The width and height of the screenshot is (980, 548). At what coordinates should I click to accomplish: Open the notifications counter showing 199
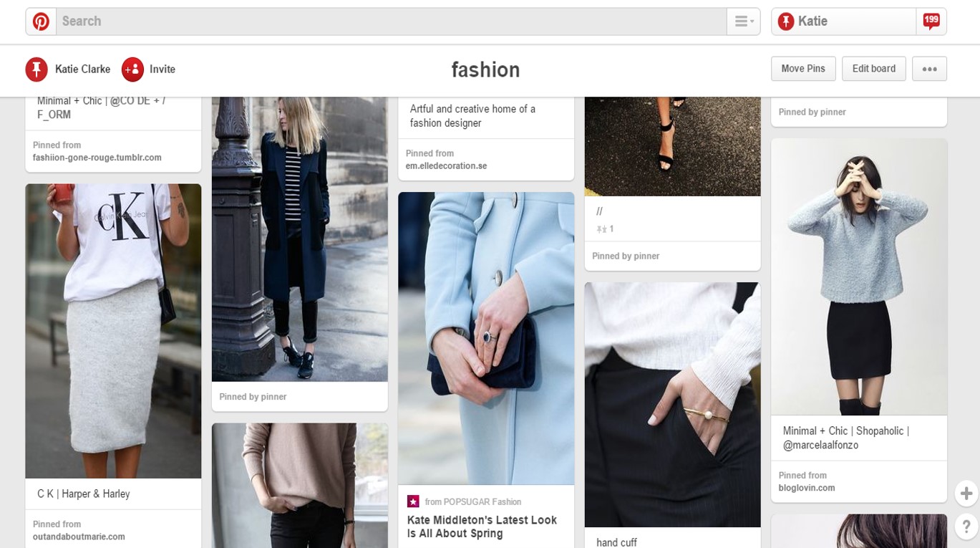coord(931,21)
